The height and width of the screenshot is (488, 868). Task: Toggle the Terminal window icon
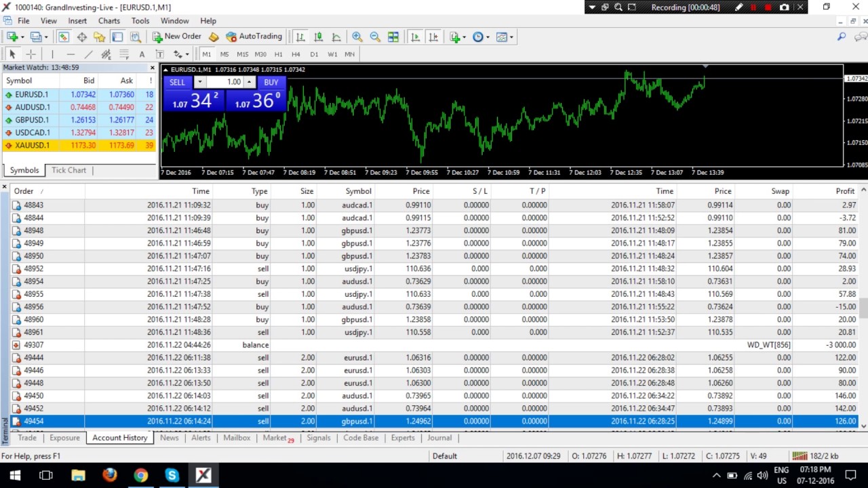117,37
